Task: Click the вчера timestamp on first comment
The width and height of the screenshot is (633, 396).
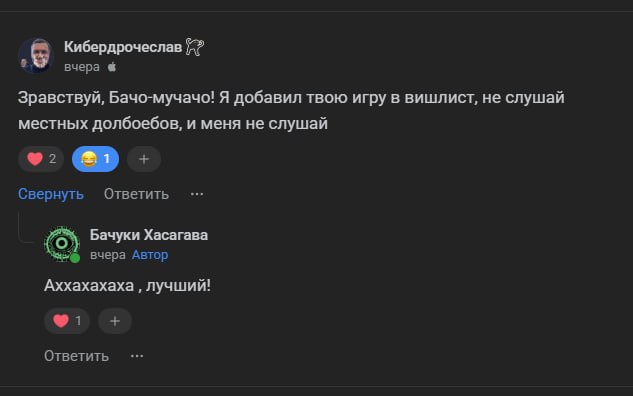Action: click(x=82, y=67)
